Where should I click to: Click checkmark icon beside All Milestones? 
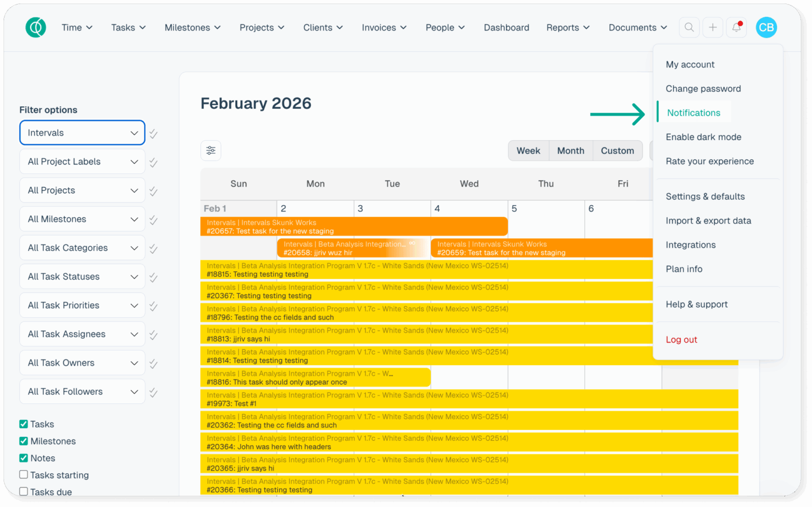pos(153,220)
